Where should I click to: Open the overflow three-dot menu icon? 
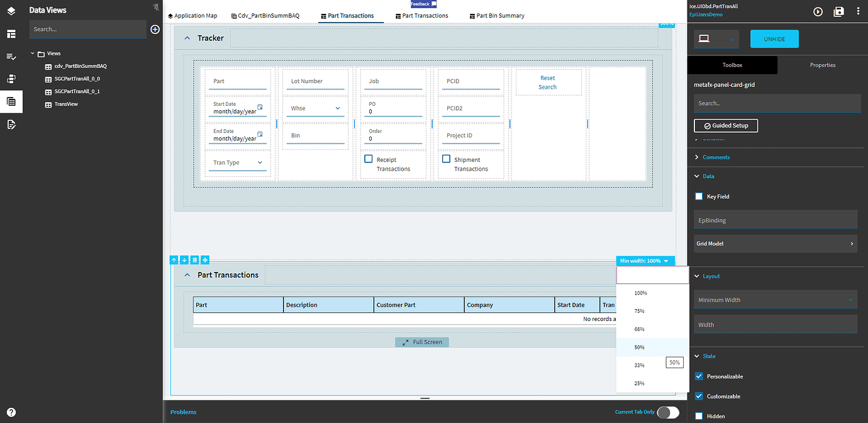click(x=859, y=11)
